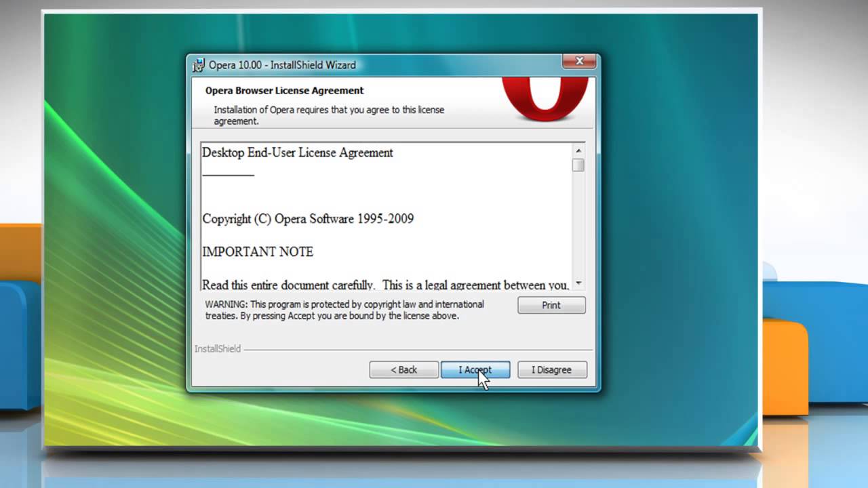
Task: Click the 'InstallShield' label
Action: pyautogui.click(x=217, y=349)
